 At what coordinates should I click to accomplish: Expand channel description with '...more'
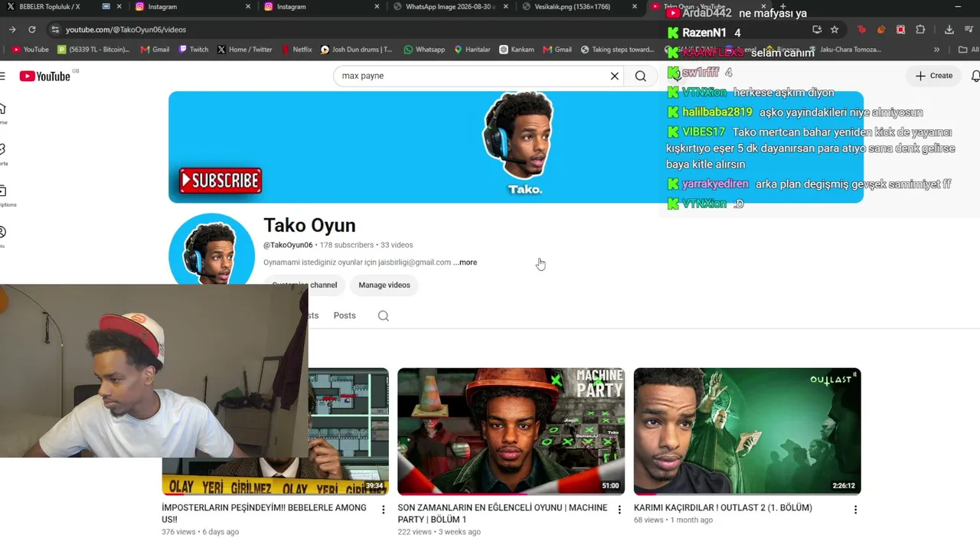click(465, 262)
